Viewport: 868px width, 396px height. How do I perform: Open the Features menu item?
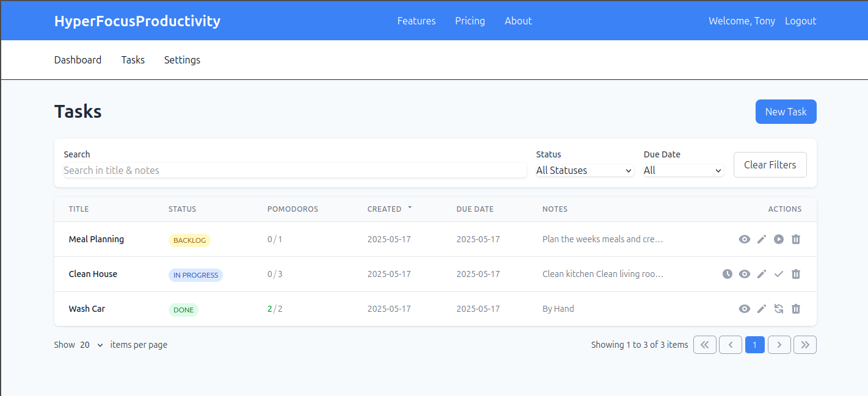417,21
